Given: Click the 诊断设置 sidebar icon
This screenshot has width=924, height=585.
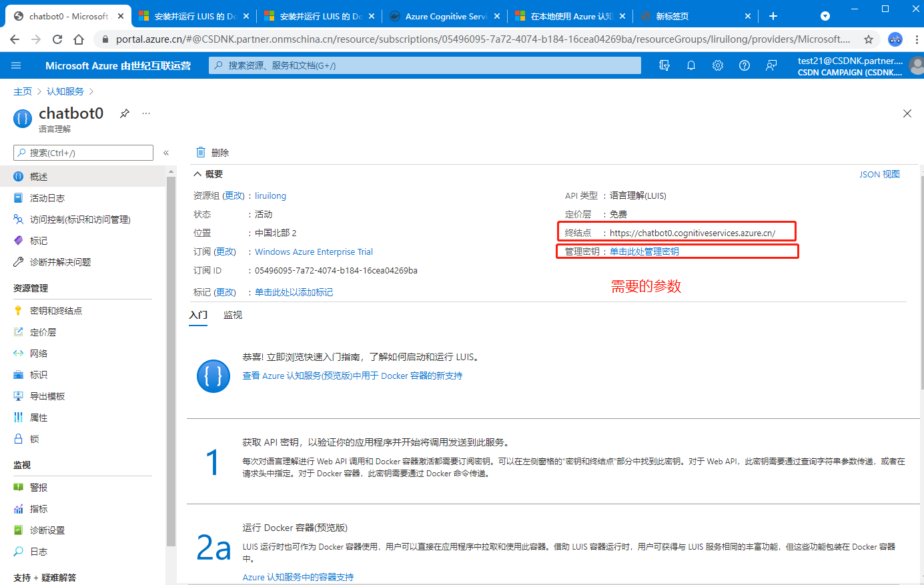Looking at the screenshot, I should click(19, 530).
